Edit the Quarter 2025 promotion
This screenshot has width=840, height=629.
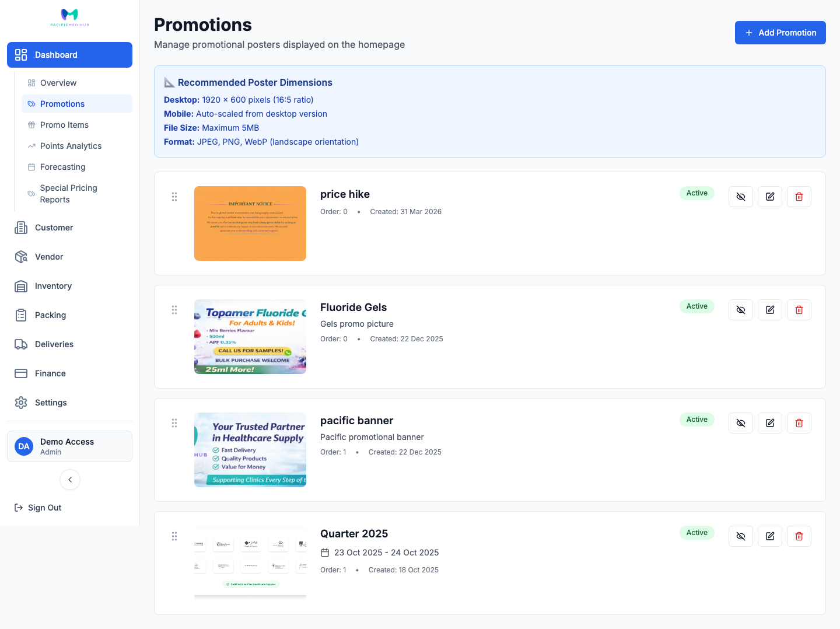coord(770,536)
